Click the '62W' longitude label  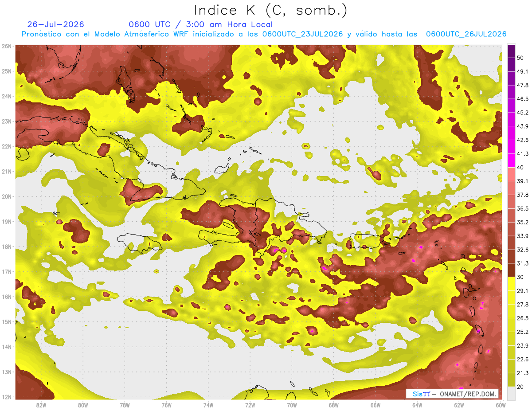pyautogui.click(x=459, y=406)
